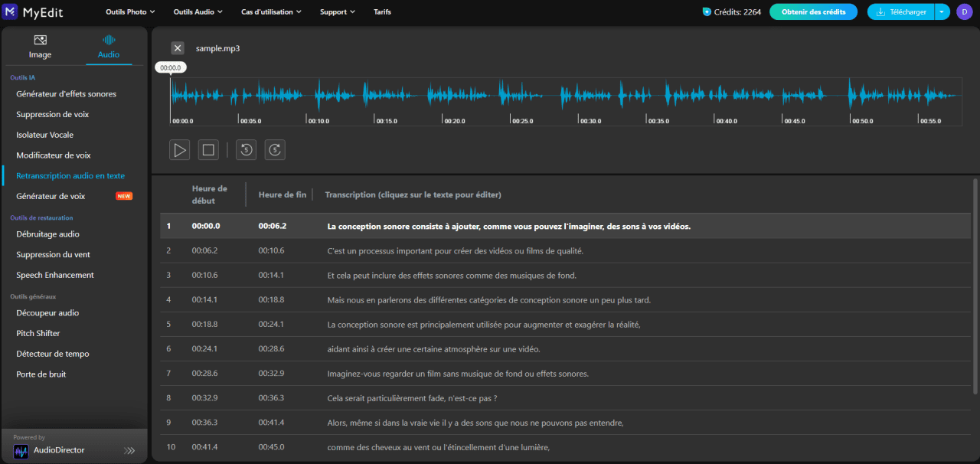980x464 pixels.
Task: Open the Support dropdown menu
Action: [x=338, y=11]
